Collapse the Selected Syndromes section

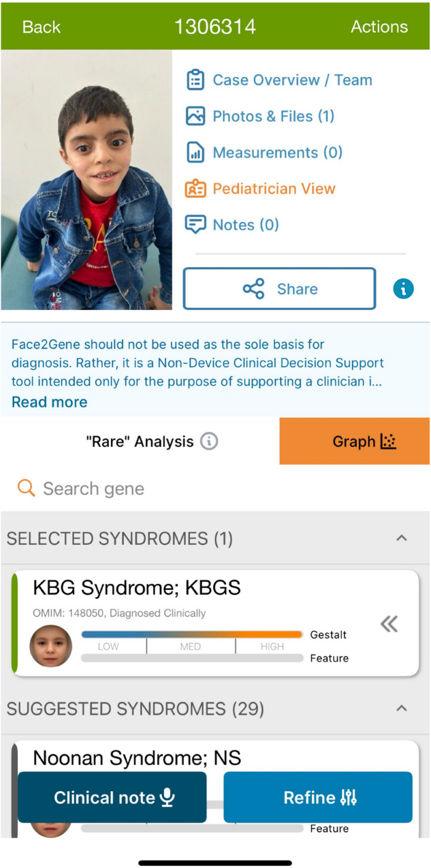[x=402, y=538]
